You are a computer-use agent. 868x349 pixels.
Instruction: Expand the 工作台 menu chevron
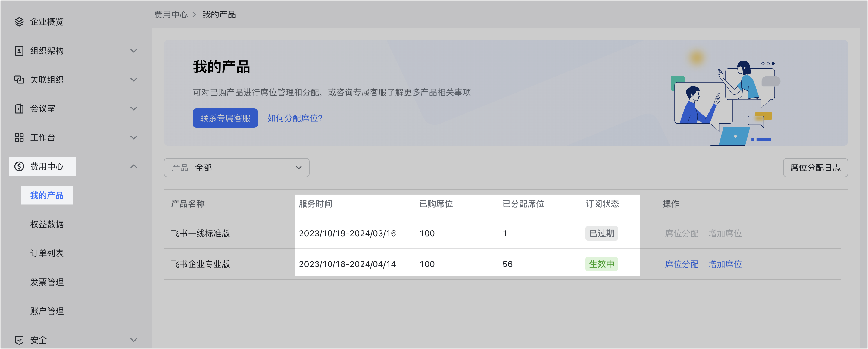[x=134, y=137]
